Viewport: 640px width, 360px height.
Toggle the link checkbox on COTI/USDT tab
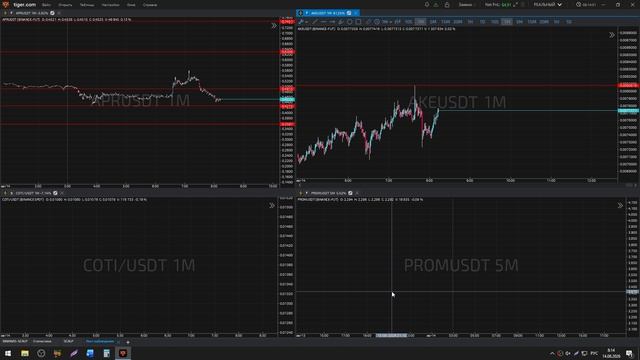tap(55, 193)
